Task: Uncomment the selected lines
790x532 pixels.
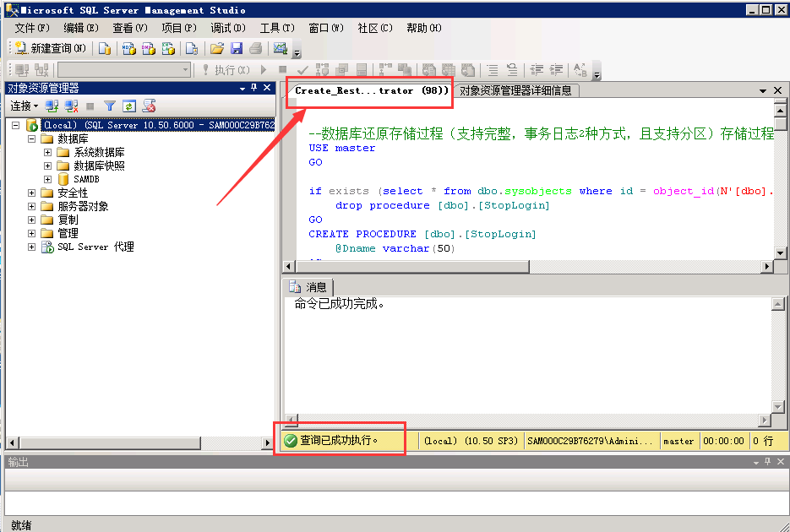Action: [x=511, y=70]
